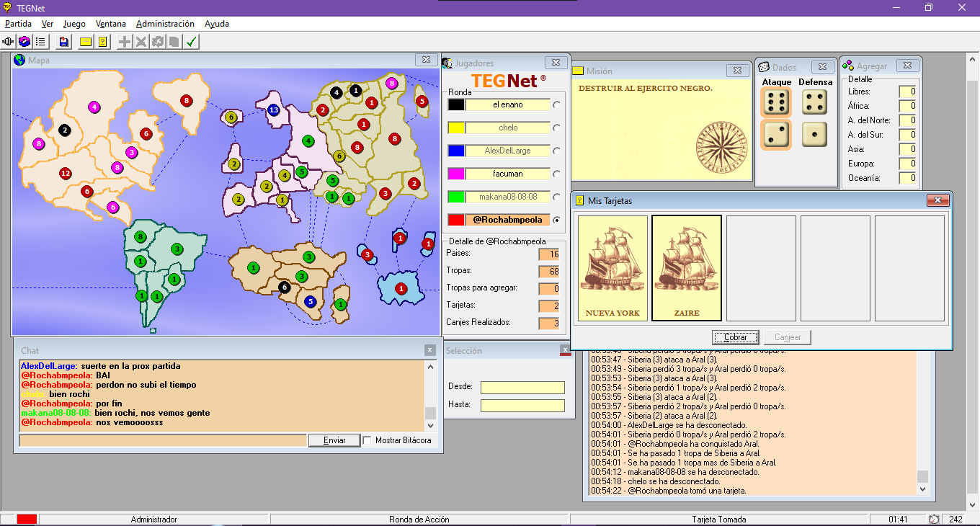Click the Tropas value 68 field

pos(548,271)
